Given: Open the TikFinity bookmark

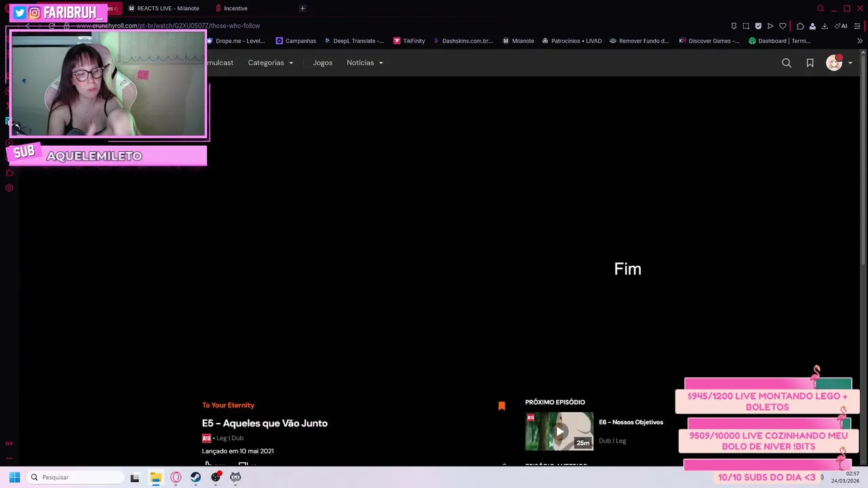Looking at the screenshot, I should tap(409, 41).
